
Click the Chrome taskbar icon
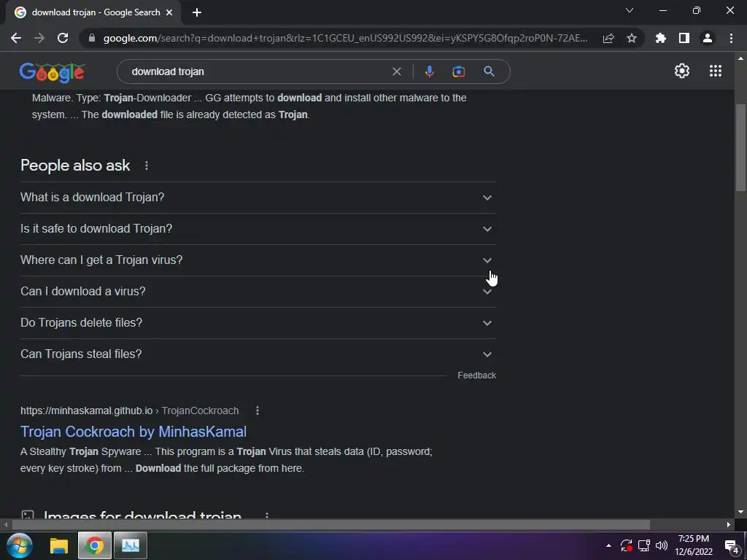pos(94,545)
